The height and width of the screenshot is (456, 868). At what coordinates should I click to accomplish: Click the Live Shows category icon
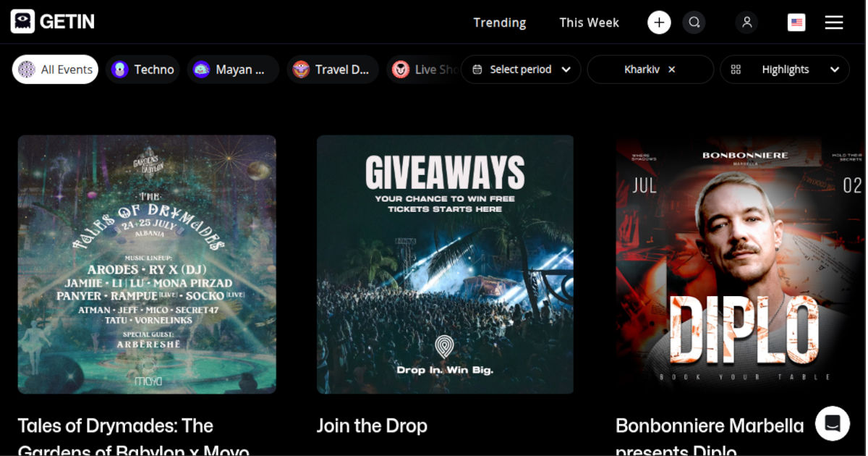pos(401,69)
